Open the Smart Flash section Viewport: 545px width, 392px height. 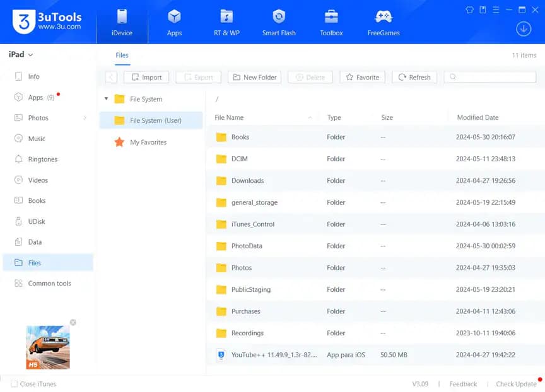click(279, 21)
